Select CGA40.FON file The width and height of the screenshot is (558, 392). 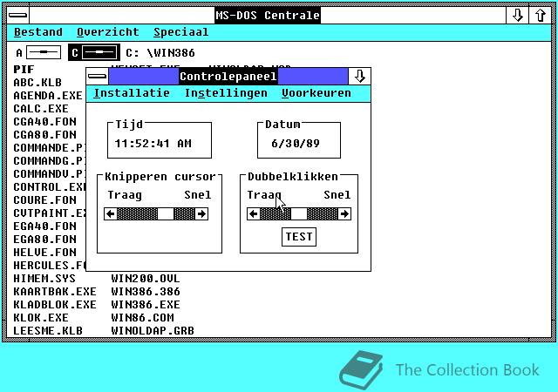(x=44, y=122)
